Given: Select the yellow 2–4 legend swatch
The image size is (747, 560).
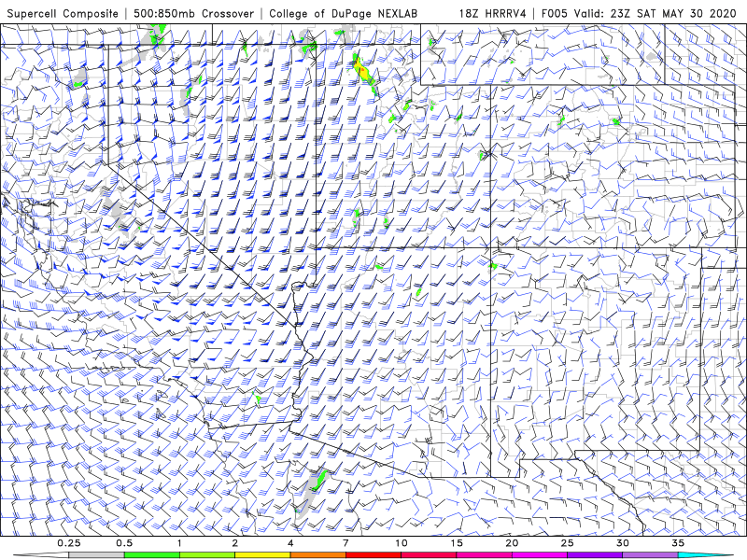Looking at the screenshot, I should [x=262, y=555].
